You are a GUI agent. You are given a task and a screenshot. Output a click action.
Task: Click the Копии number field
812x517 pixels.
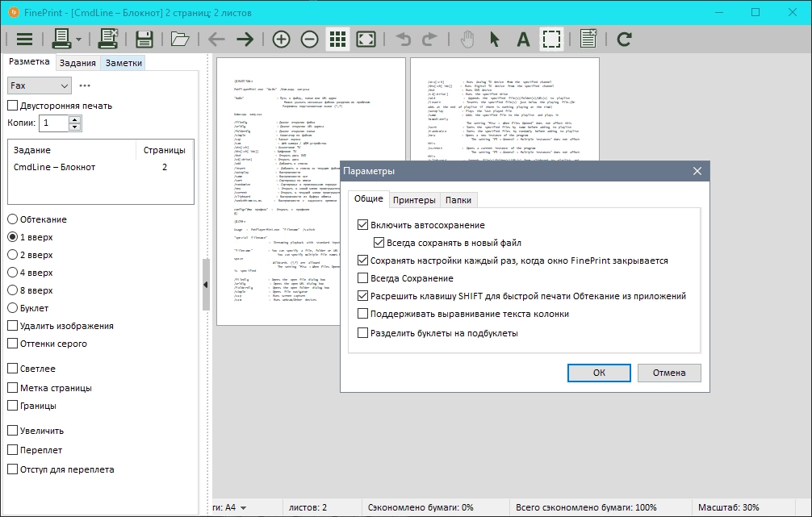(54, 123)
